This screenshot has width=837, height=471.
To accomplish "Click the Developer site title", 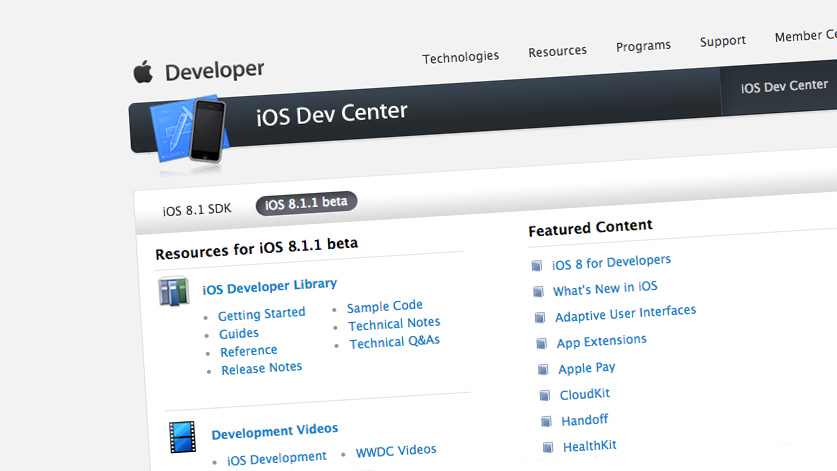I will pyautogui.click(x=215, y=70).
